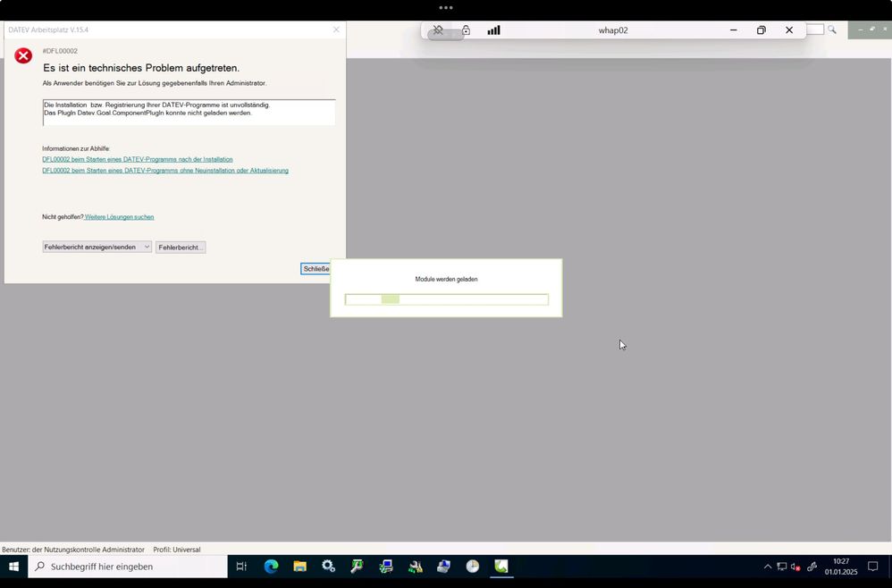Open the green magnifier taskbar app
The width and height of the screenshot is (892, 588).
(358, 567)
